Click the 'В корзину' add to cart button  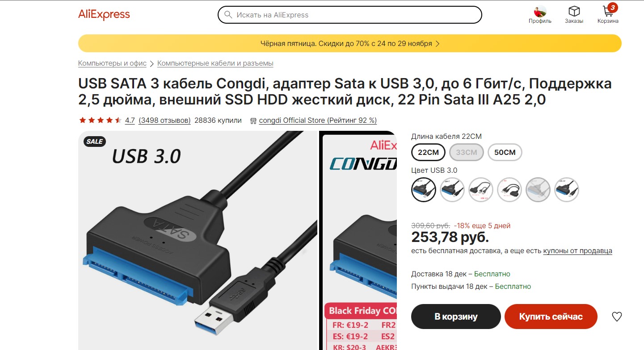coord(456,317)
